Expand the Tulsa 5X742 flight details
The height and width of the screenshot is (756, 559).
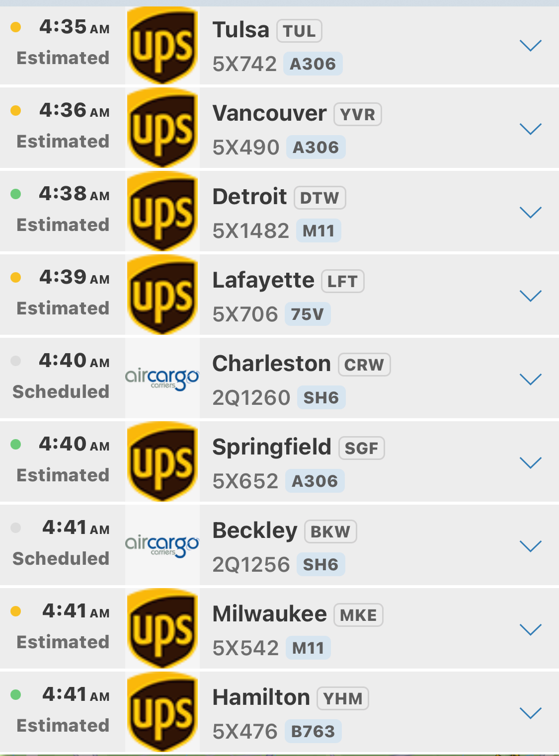pos(530,46)
